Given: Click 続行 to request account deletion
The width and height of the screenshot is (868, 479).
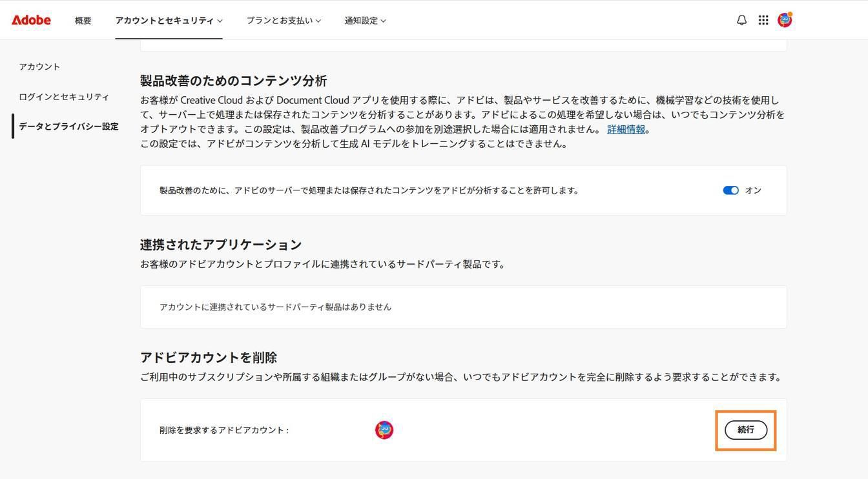Looking at the screenshot, I should pyautogui.click(x=746, y=429).
